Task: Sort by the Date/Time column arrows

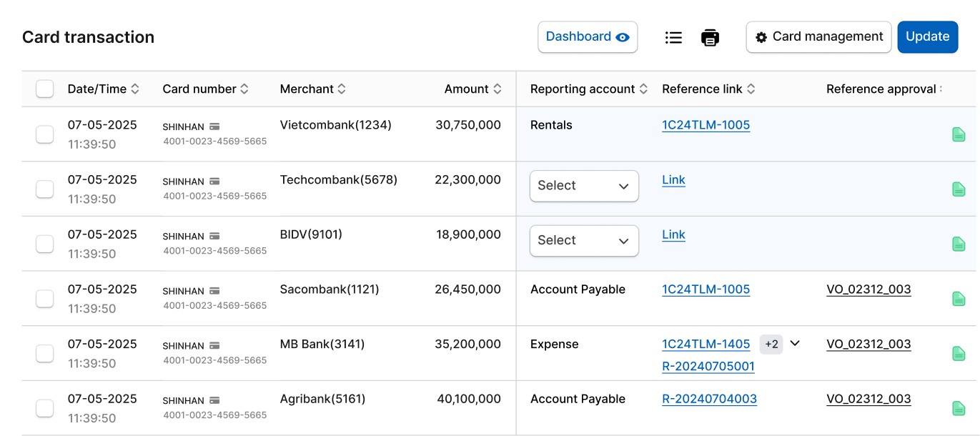Action: tap(135, 89)
